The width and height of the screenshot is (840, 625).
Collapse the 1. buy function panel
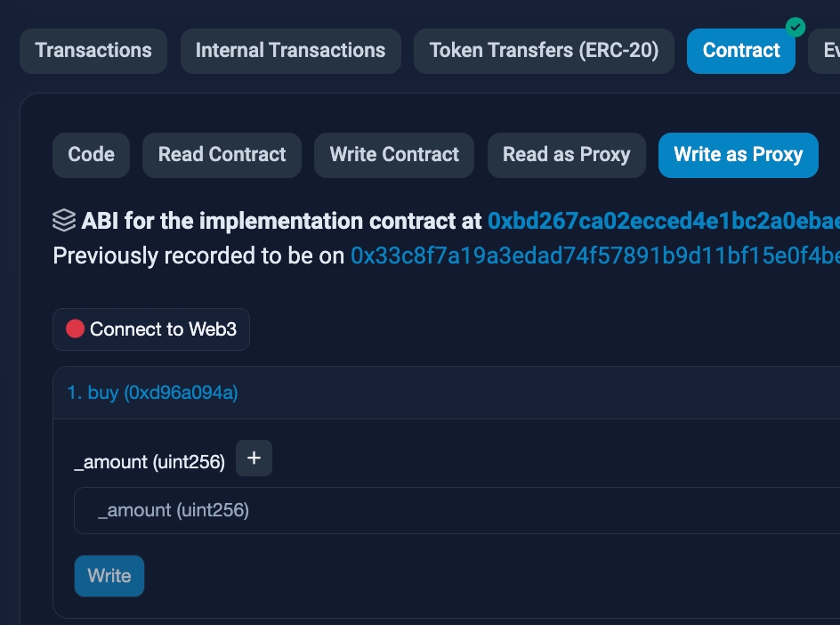153,393
